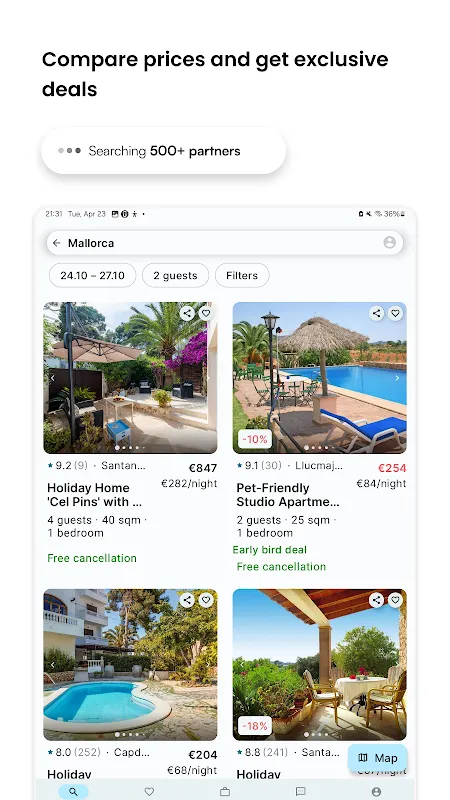Viewport: 450px width, 800px height.
Task: Open the 24.10 – 27.10 date selector
Action: click(92, 276)
